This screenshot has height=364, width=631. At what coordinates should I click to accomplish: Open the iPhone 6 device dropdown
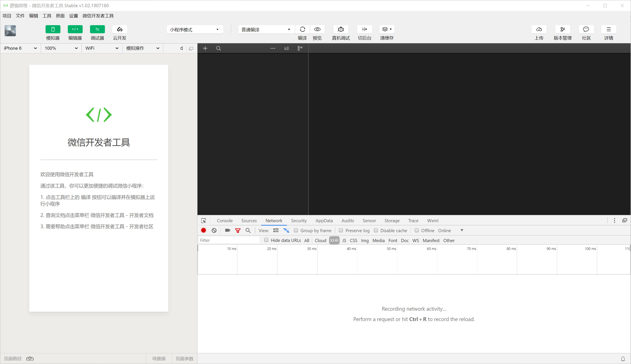click(x=21, y=48)
